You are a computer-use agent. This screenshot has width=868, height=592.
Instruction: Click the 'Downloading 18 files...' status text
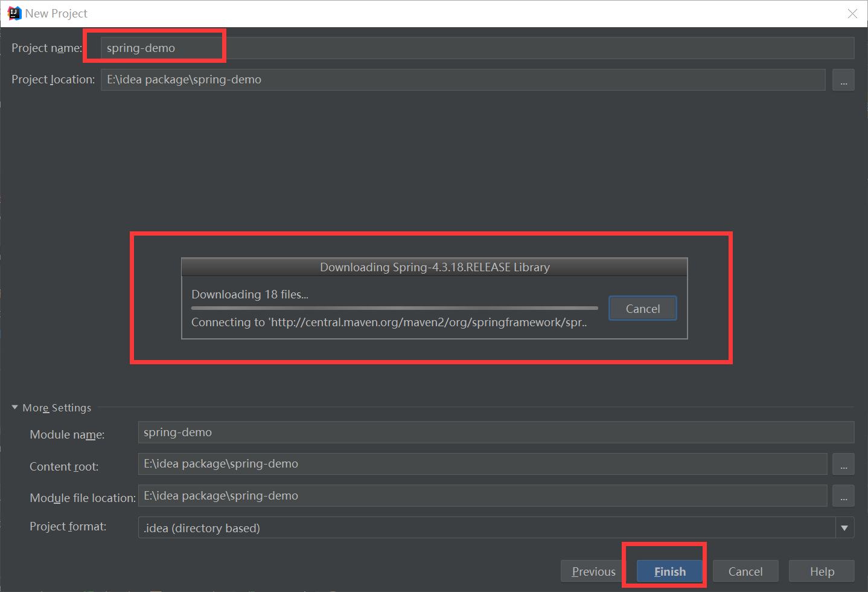(x=250, y=294)
